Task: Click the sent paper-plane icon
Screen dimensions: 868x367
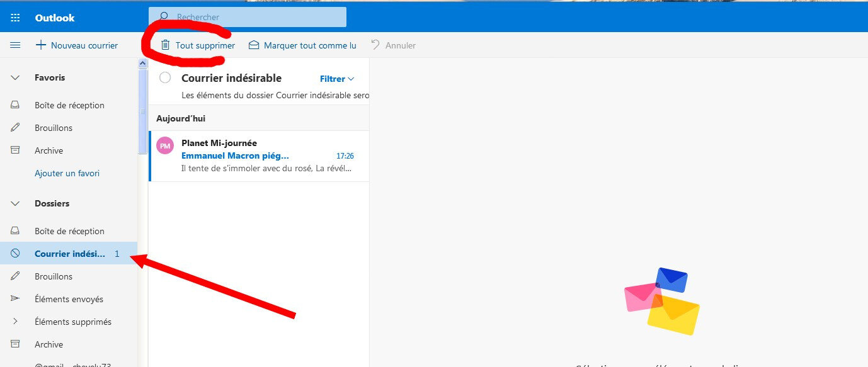Action: pos(15,299)
